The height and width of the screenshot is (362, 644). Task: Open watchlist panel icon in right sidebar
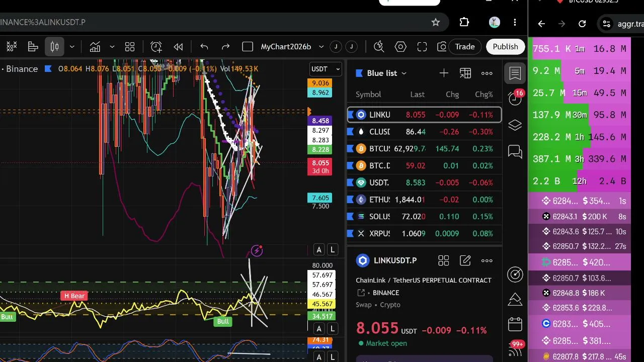[x=515, y=73]
